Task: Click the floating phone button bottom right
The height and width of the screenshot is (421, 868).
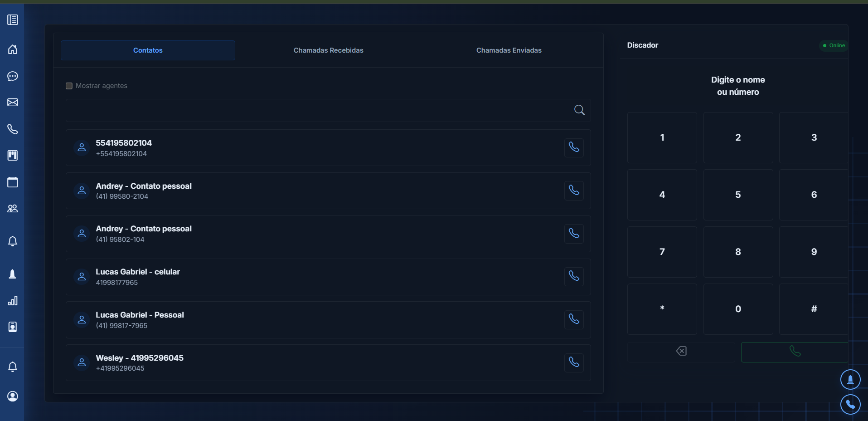Action: [850, 404]
